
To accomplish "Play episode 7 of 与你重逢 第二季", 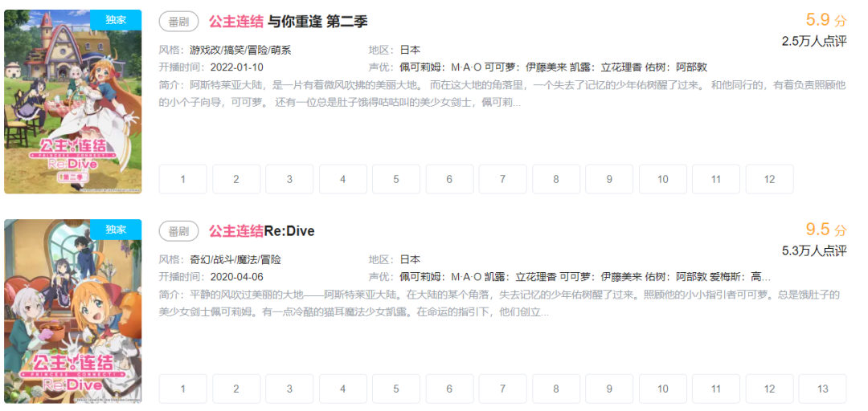I will point(502,179).
